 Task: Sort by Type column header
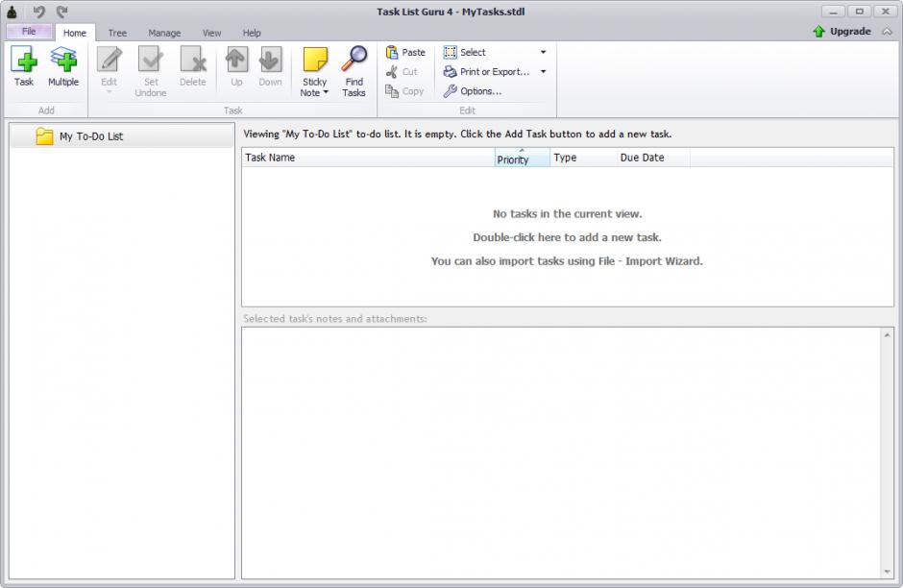[583, 158]
